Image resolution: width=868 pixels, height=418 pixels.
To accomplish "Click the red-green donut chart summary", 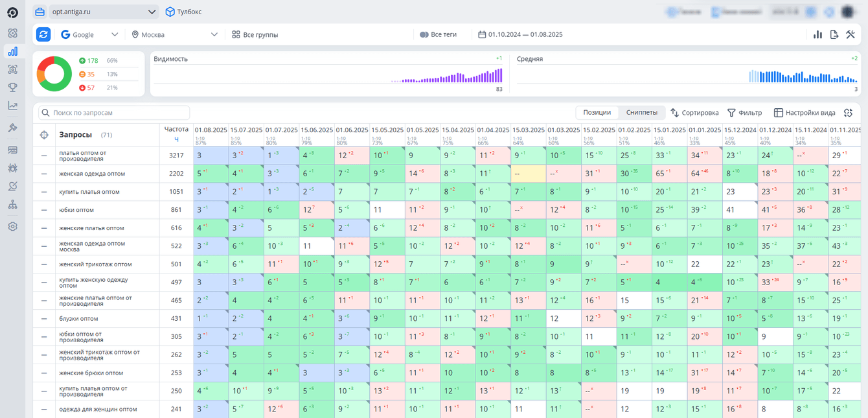I will tap(54, 74).
